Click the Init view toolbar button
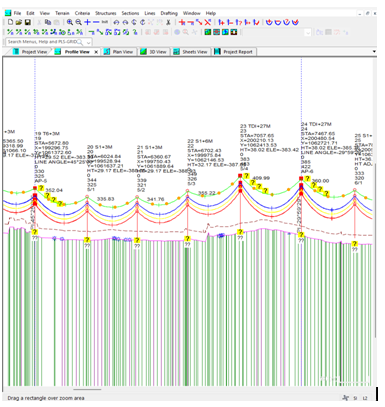This screenshot has height=407, width=385. tap(105, 22)
